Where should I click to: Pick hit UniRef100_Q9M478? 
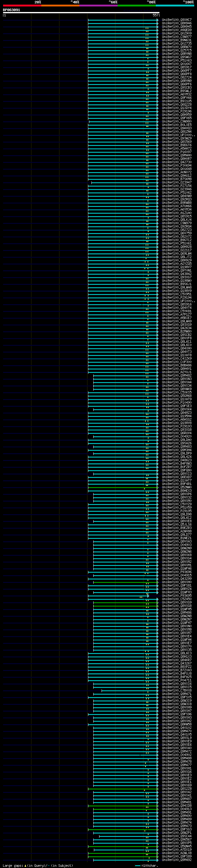coord(177,761)
